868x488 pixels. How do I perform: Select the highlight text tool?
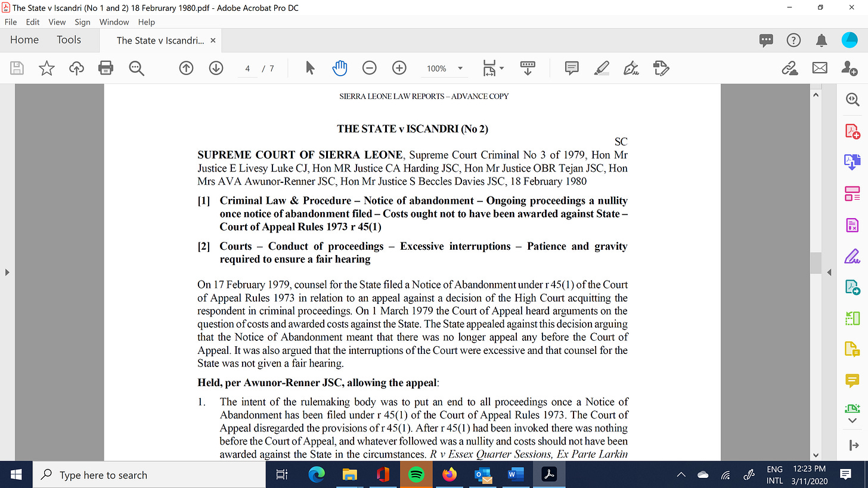tap(602, 69)
